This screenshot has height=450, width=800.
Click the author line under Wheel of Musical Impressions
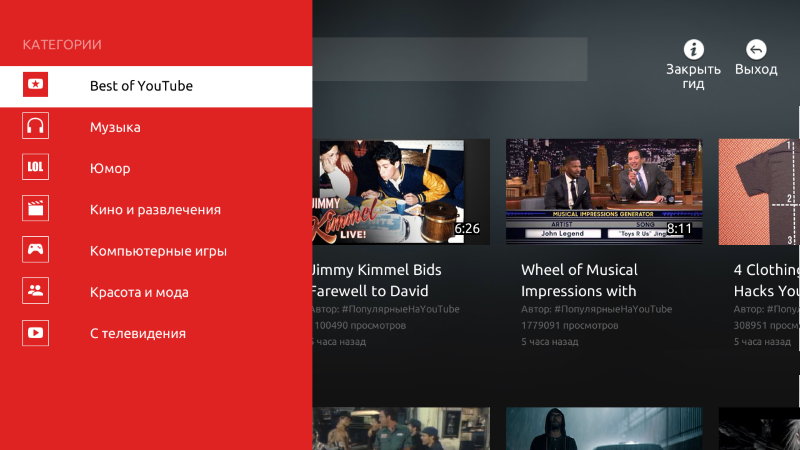(596, 309)
